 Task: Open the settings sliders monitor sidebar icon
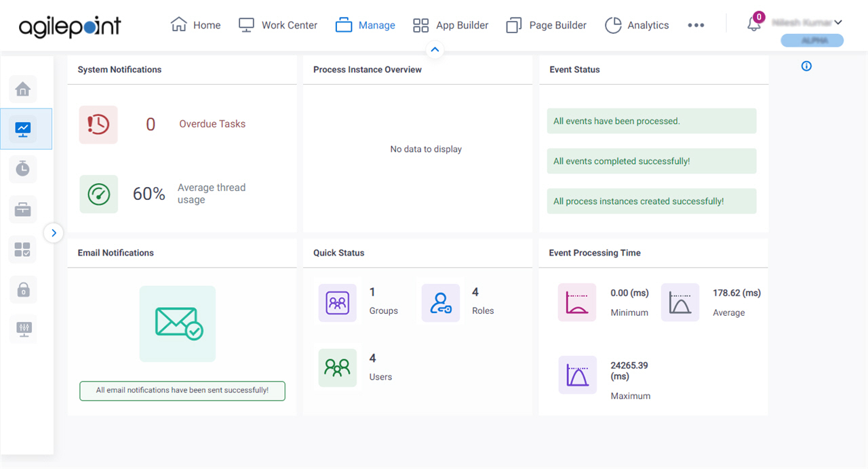(x=23, y=329)
